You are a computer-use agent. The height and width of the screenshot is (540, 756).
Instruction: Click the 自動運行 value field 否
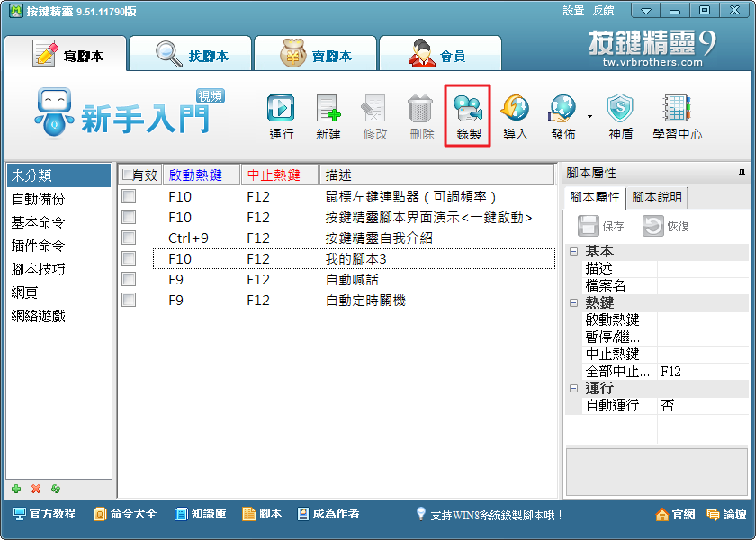[x=703, y=406]
